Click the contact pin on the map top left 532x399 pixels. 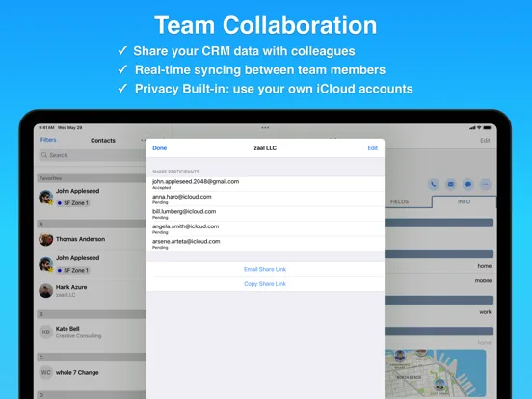(x=400, y=356)
